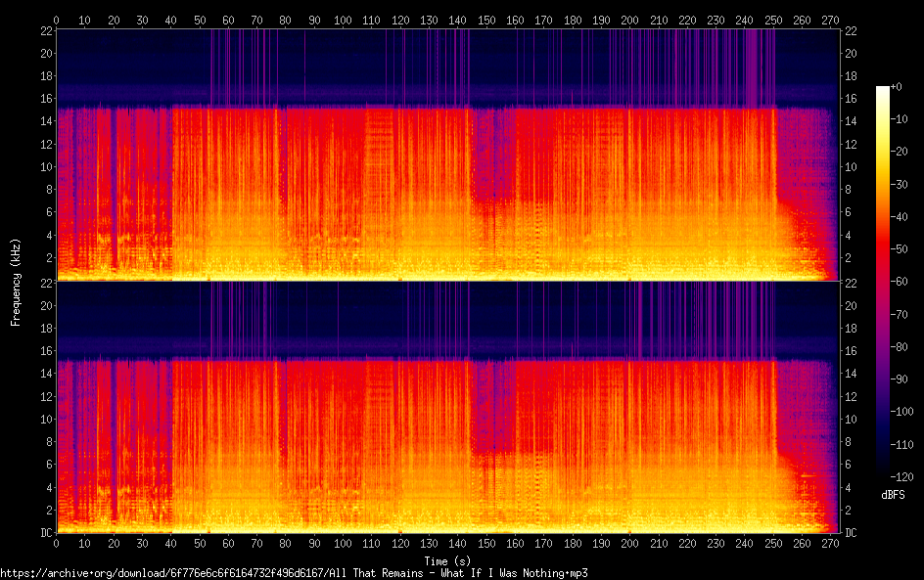Screen dimensions: 924x580
Task: Open the archive.org mp3 URL at bottom
Action: coord(294,573)
